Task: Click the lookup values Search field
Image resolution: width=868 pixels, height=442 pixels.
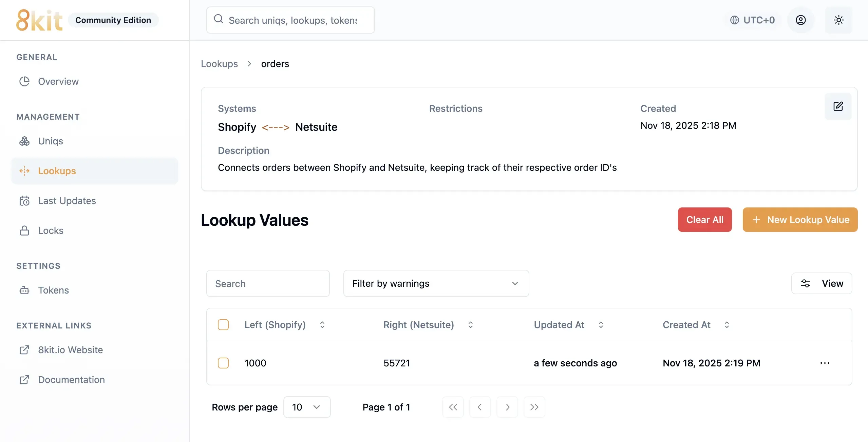Action: (x=268, y=283)
